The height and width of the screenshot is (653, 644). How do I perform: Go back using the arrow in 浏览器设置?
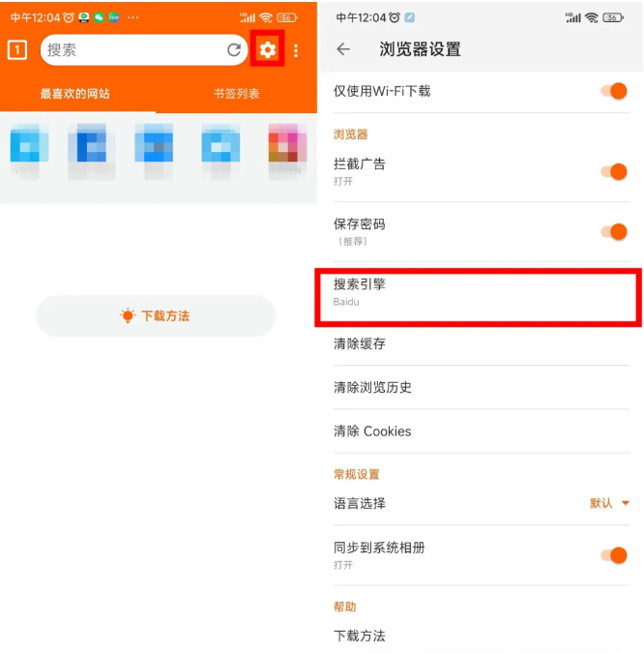click(343, 49)
